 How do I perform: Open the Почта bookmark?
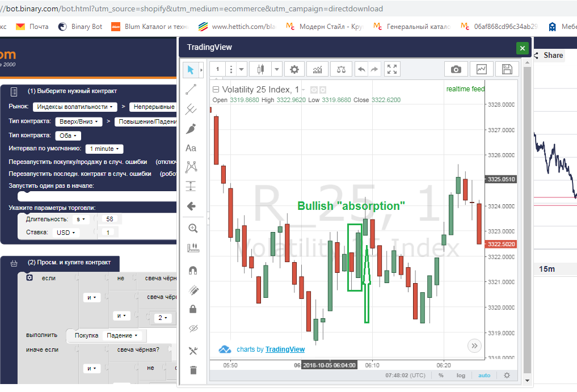coord(32,27)
